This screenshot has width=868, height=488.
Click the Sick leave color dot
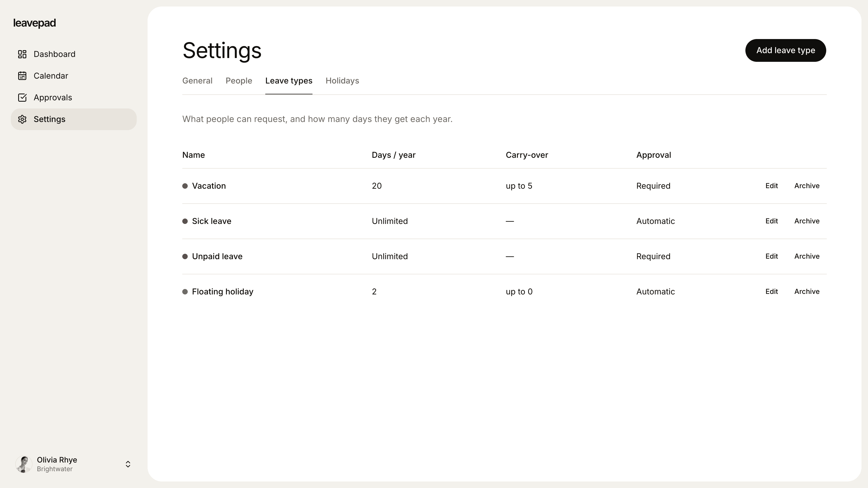pyautogui.click(x=185, y=221)
